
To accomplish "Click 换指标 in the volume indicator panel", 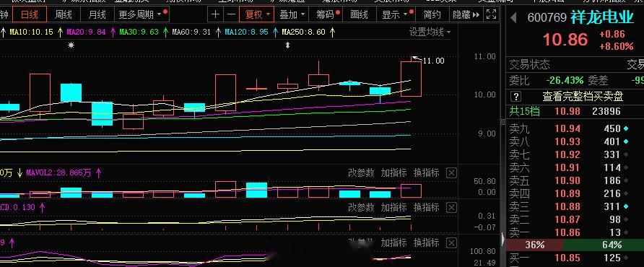I will 426,173.
